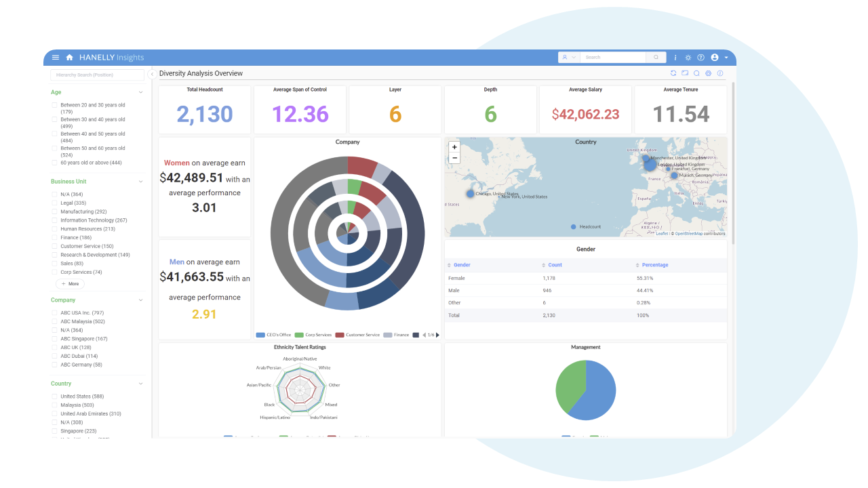Expand more business units with the More button
The height and width of the screenshot is (488, 868).
click(x=70, y=283)
